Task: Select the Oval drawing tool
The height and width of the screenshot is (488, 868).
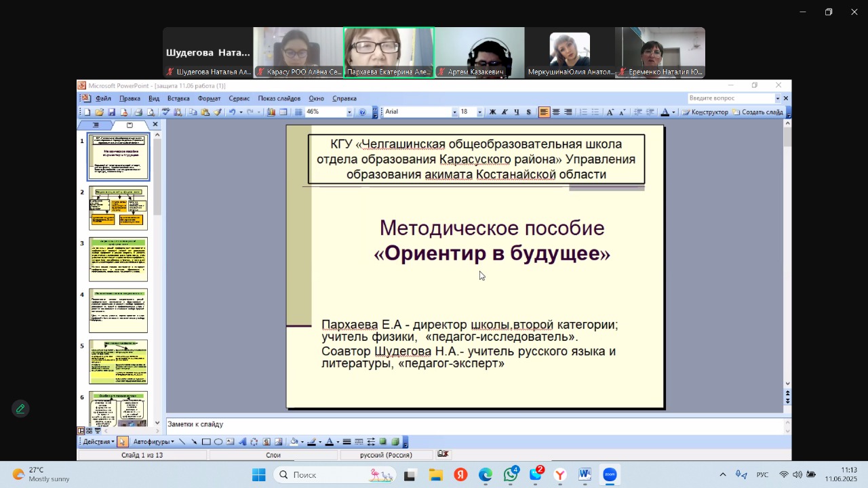Action: 218,442
